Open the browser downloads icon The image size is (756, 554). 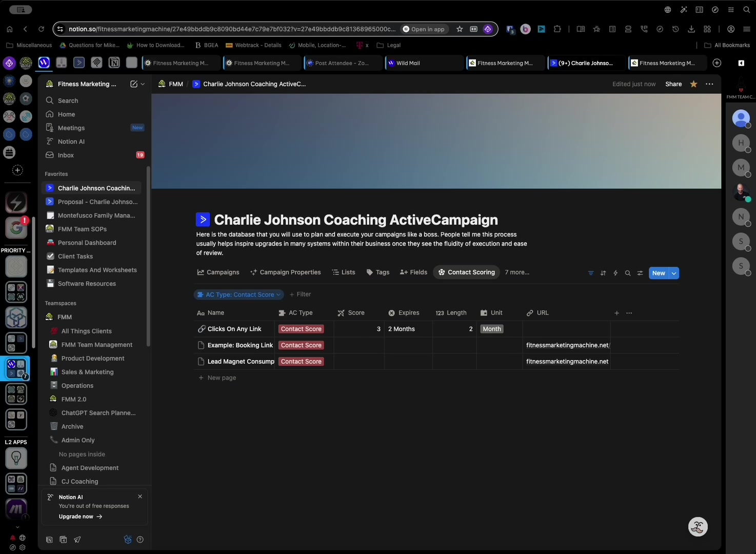coord(691,29)
